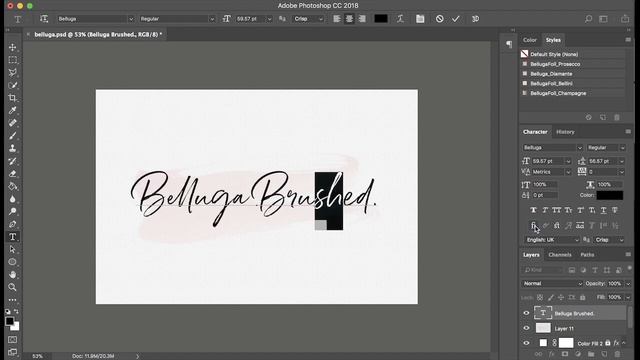640x360 pixels.
Task: Select the Rectangular Marquee tool
Action: [13, 60]
